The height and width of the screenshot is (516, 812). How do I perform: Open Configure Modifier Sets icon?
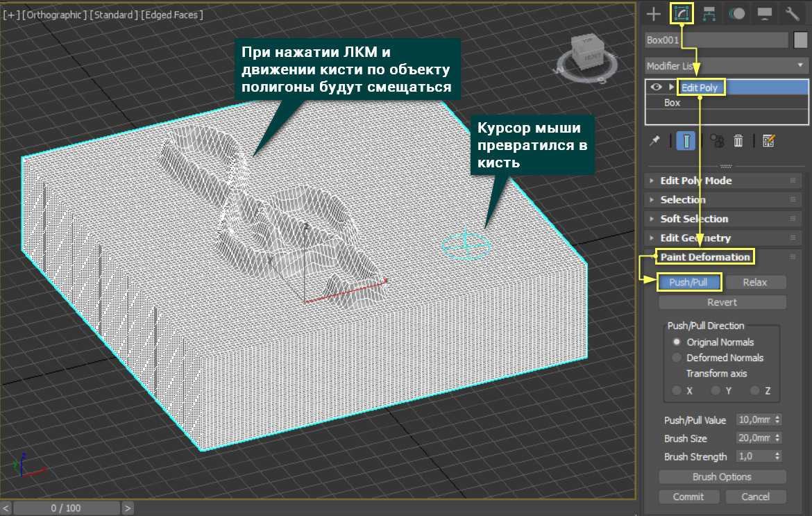pyautogui.click(x=768, y=141)
